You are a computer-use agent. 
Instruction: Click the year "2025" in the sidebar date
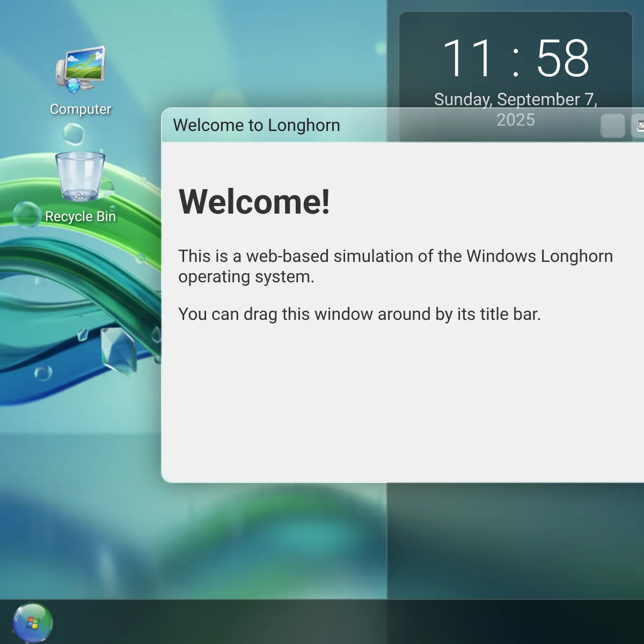tap(515, 120)
